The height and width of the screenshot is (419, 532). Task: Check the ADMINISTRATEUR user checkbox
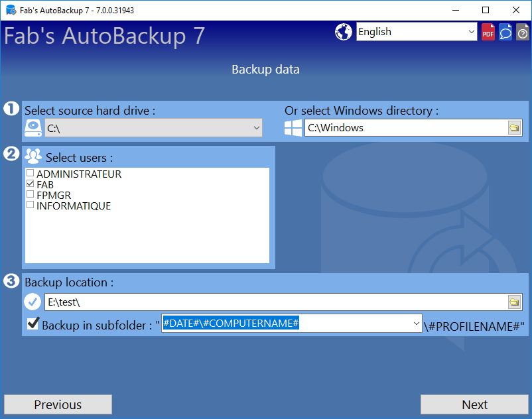click(31, 173)
